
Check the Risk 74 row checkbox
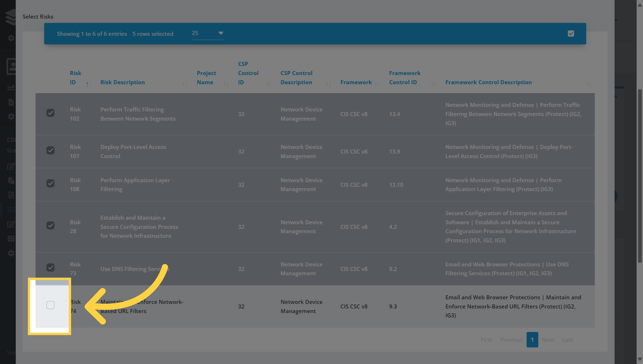pos(50,305)
